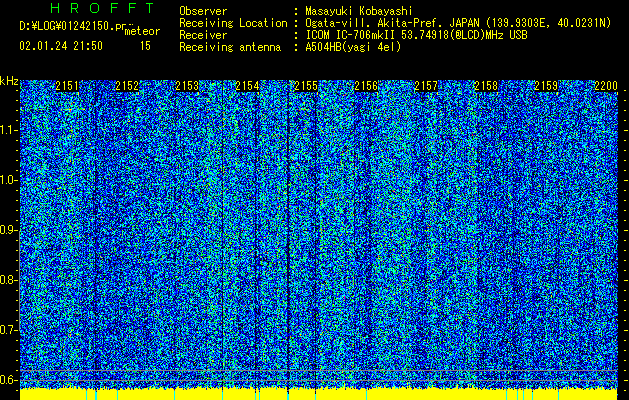Click the date stamp 02.01.24 21:50
This screenshot has width=629, height=400.
pyautogui.click(x=61, y=46)
